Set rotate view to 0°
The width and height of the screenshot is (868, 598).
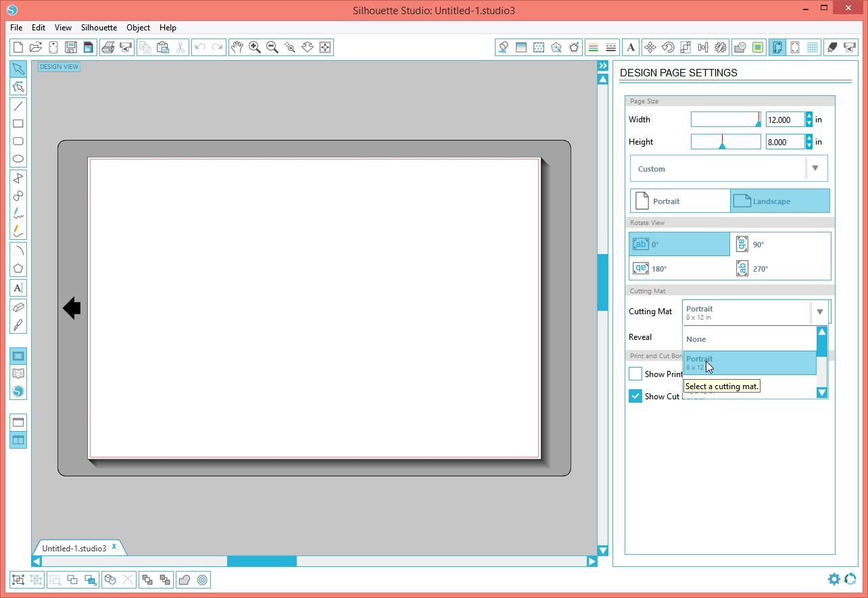[x=679, y=245]
